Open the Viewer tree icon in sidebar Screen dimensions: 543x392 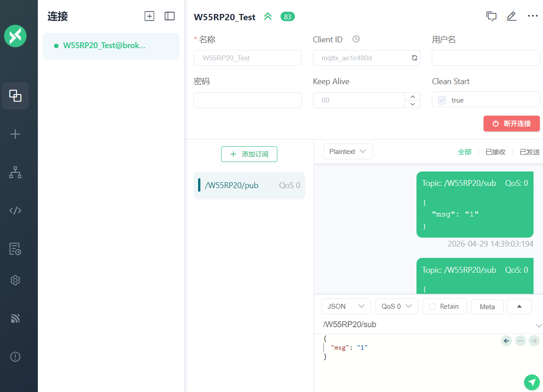(x=15, y=172)
